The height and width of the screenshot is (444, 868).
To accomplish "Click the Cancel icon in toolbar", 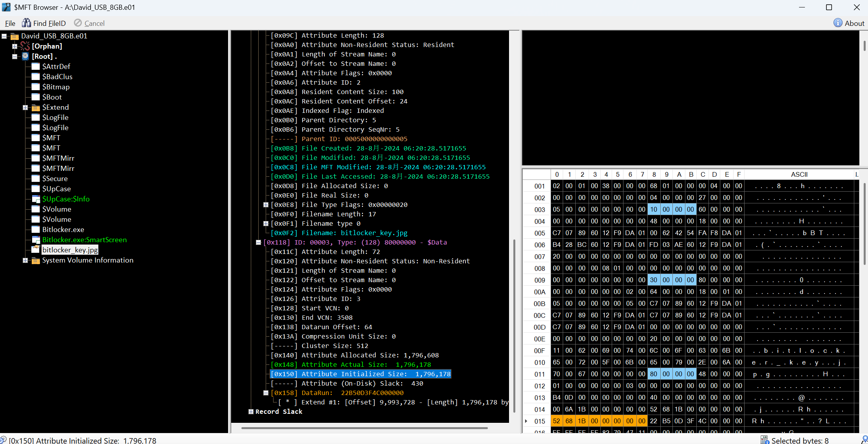I will [78, 23].
